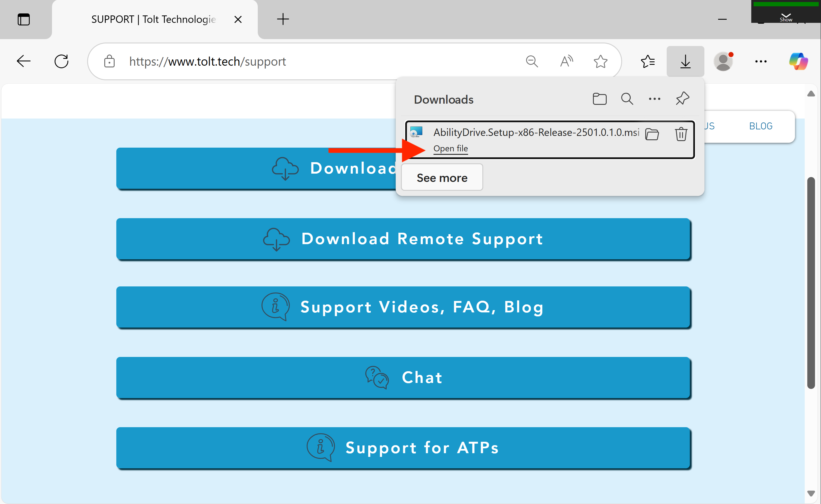Click the Open file link
821x504 pixels.
pyautogui.click(x=450, y=148)
